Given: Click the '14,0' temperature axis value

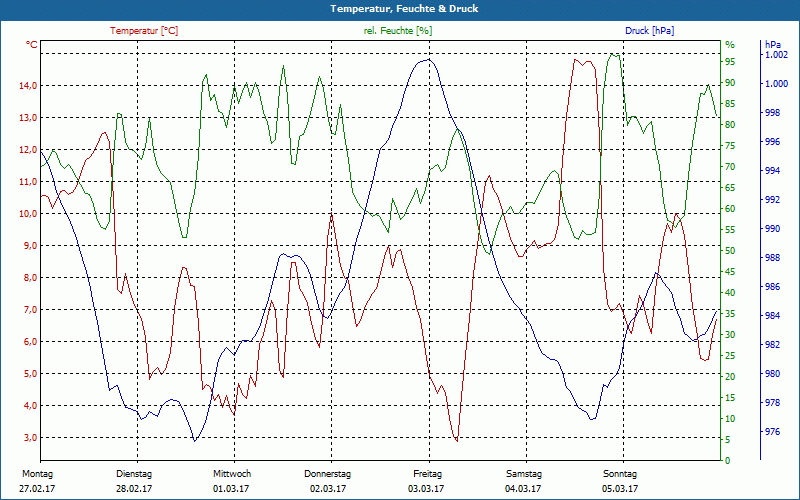Looking at the screenshot, I should tap(28, 86).
